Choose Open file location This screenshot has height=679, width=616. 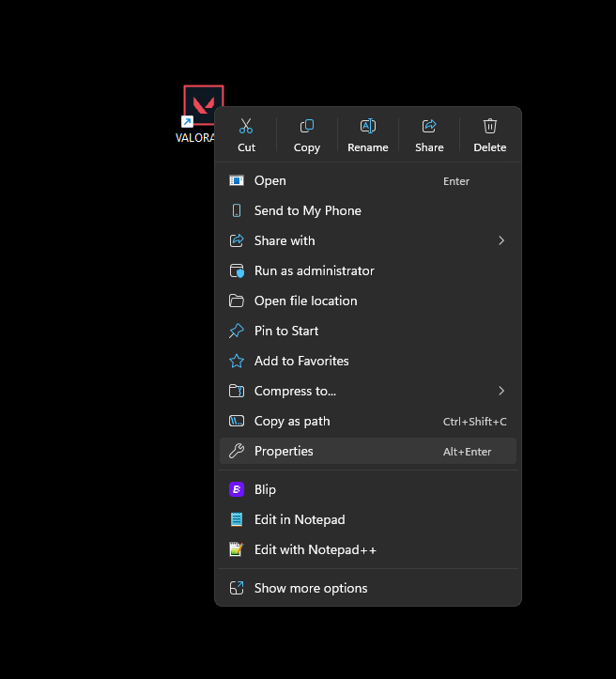pyautogui.click(x=305, y=301)
